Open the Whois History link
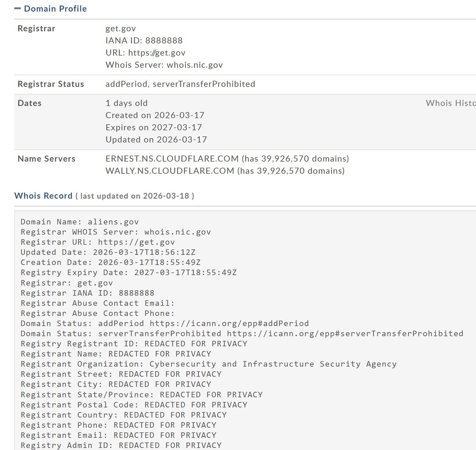The width and height of the screenshot is (476, 450). tap(450, 103)
